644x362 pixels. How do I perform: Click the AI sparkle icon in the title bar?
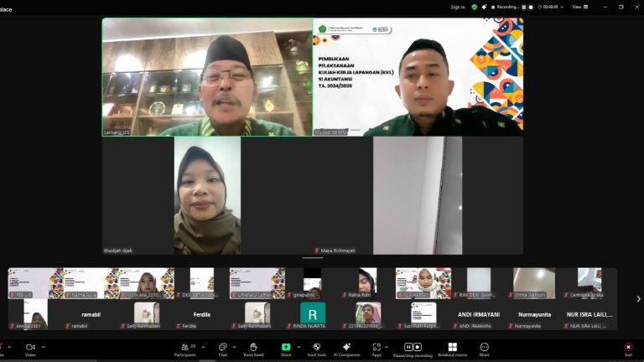pyautogui.click(x=484, y=7)
